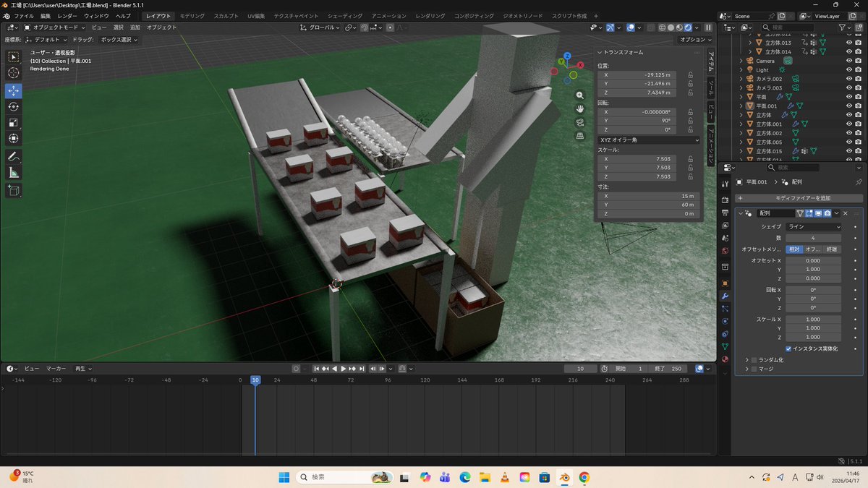Viewport: 868px width, 488px height.
Task: Activate the Move tool in toolbar
Action: [x=14, y=90]
